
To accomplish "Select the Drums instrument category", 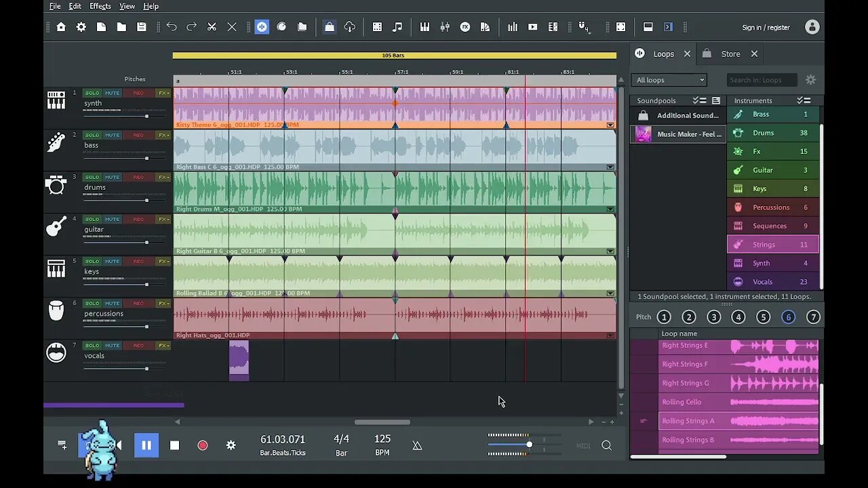I will (x=773, y=133).
